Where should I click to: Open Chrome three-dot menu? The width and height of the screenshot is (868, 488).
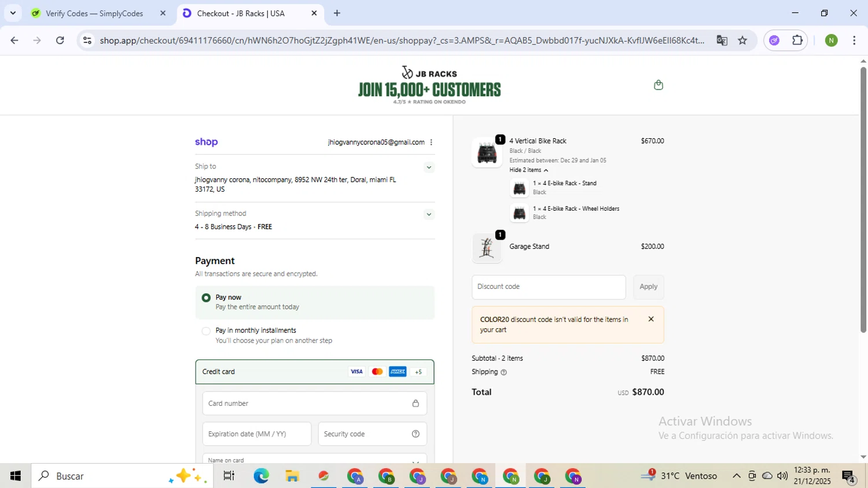coord(854,41)
